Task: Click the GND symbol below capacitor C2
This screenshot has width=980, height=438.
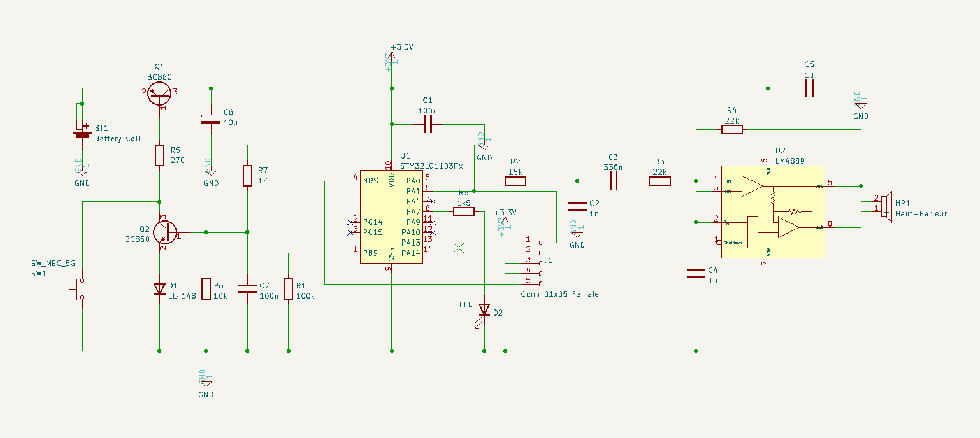Action: click(x=577, y=234)
